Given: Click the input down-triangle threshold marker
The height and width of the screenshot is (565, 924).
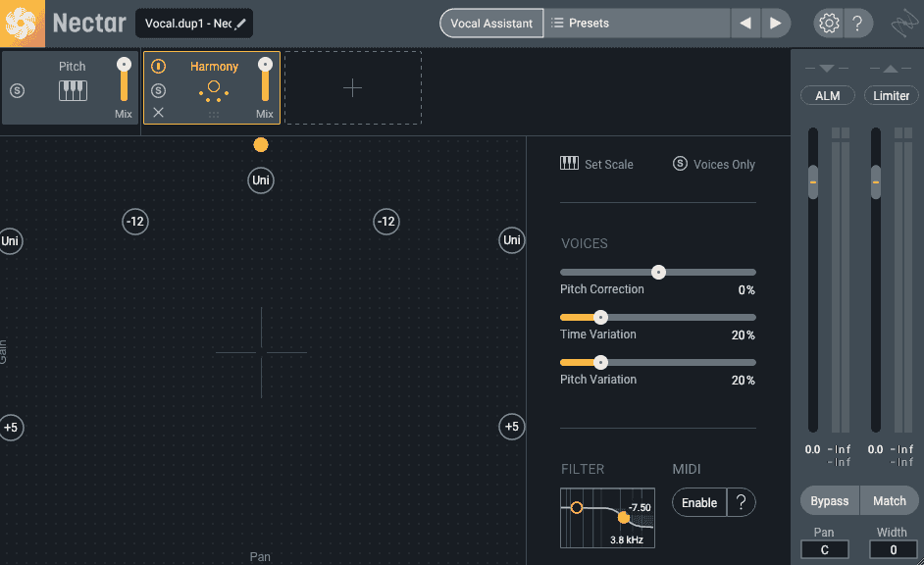Looking at the screenshot, I should pos(827,69).
